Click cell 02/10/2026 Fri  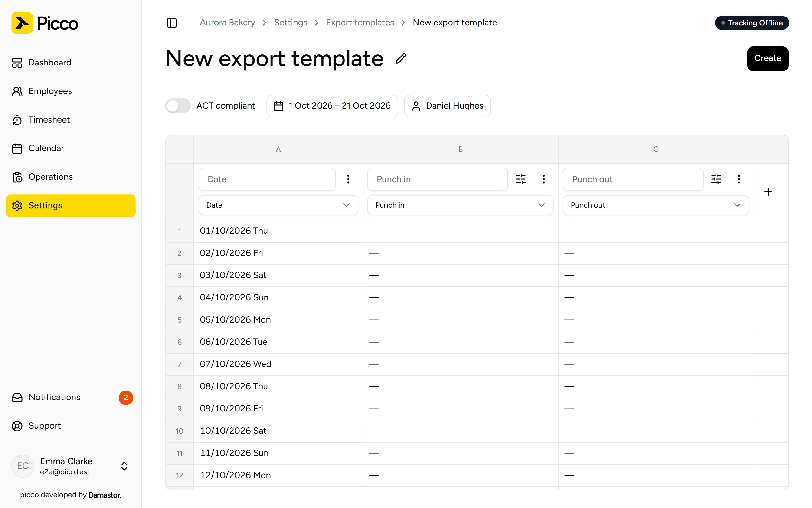pyautogui.click(x=278, y=253)
